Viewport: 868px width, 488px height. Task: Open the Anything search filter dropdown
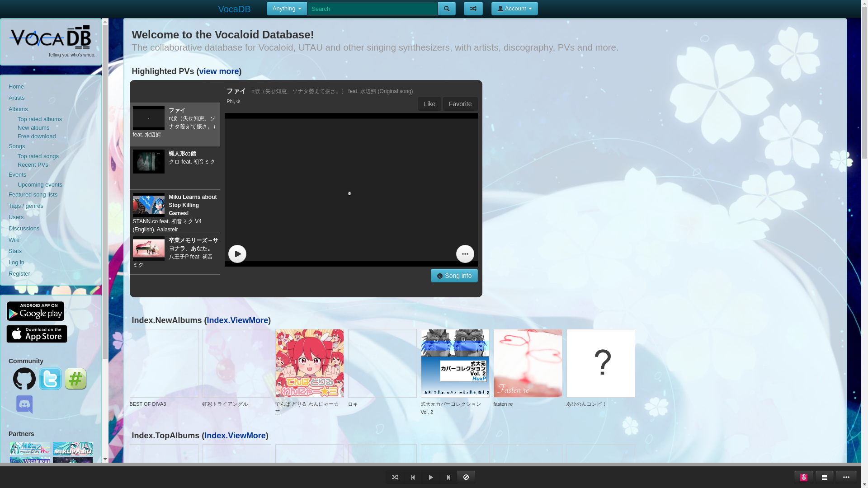point(287,9)
